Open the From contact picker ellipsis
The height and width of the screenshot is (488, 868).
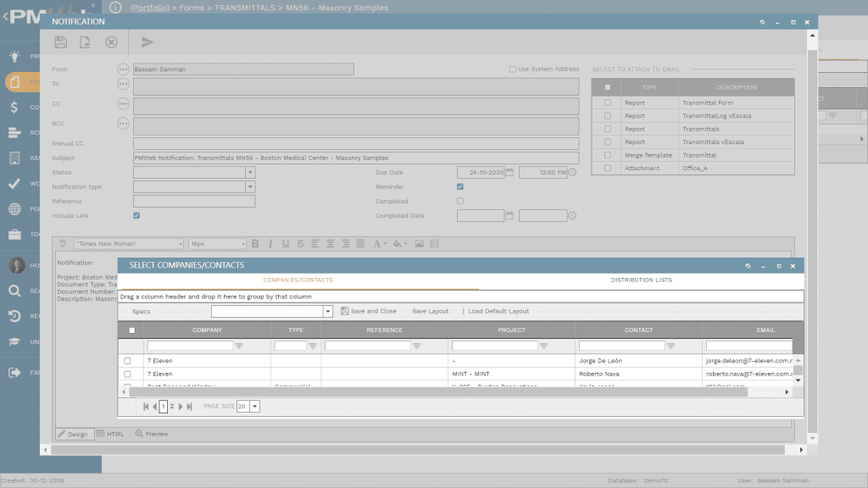coord(123,69)
